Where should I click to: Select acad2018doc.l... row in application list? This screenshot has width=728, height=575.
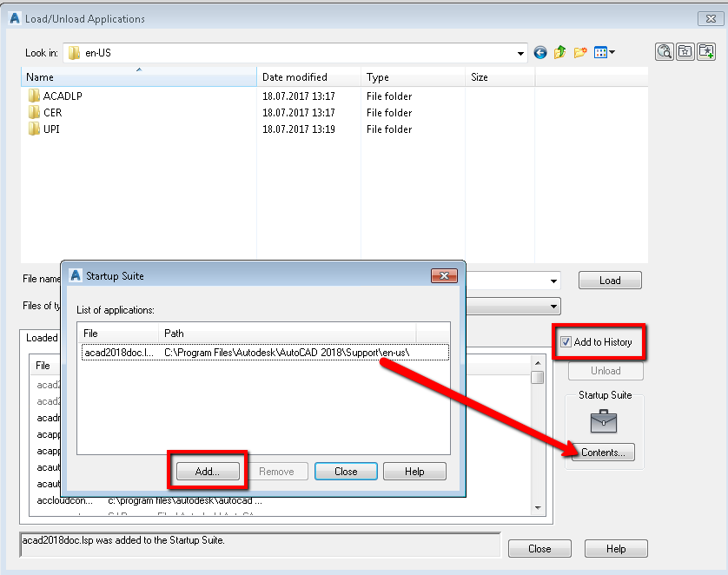(x=265, y=353)
